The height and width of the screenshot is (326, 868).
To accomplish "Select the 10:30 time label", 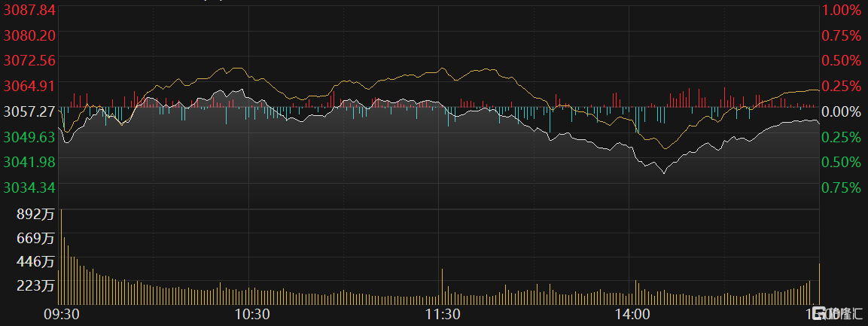I will click(x=252, y=314).
